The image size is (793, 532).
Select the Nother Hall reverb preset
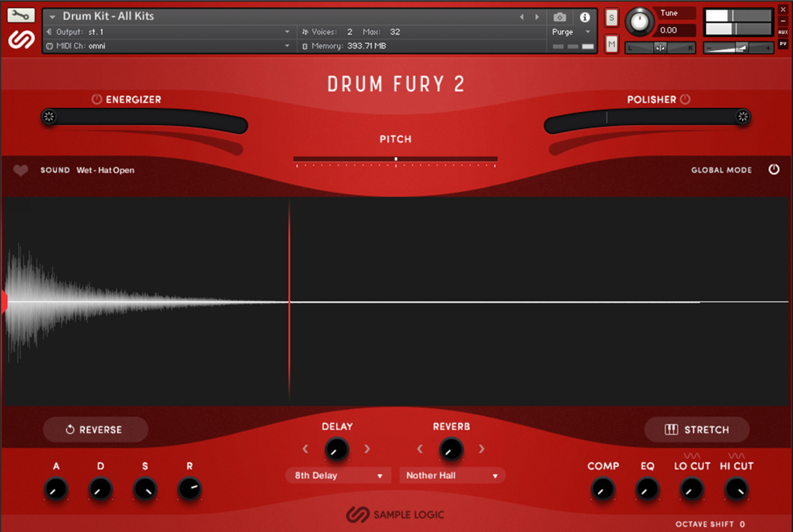point(451,475)
